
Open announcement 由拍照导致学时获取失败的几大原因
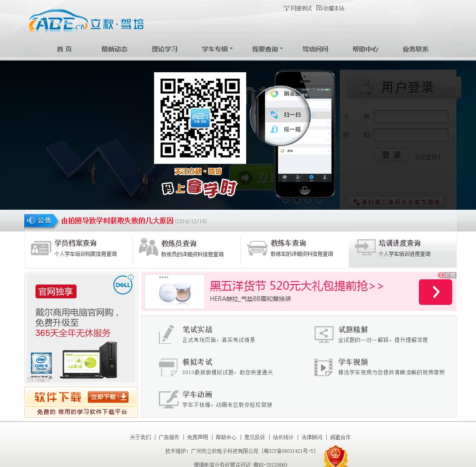117,221
